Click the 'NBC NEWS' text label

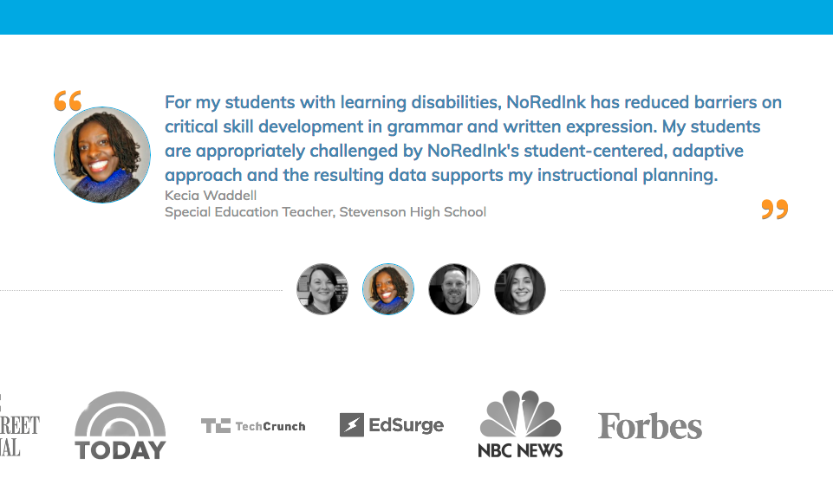(520, 449)
